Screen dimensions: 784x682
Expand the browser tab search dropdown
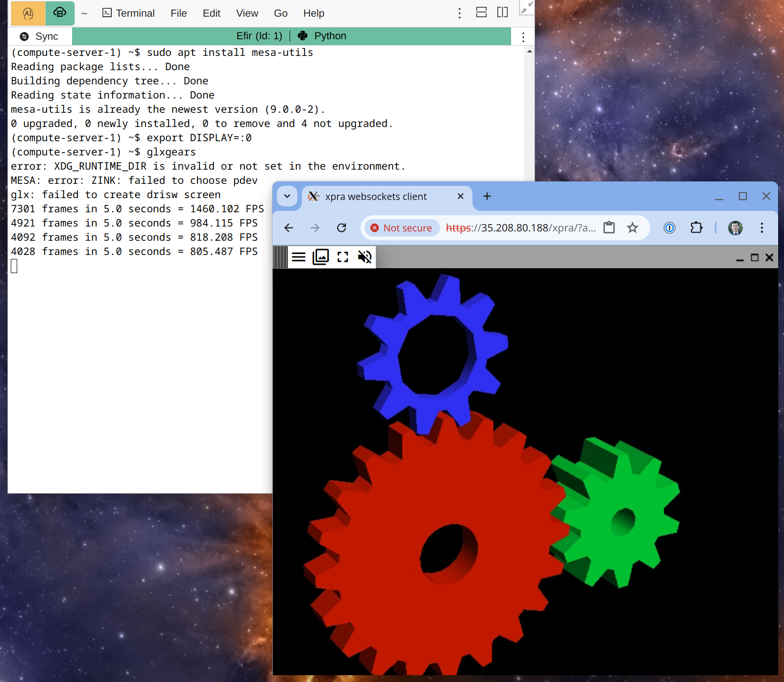click(287, 196)
